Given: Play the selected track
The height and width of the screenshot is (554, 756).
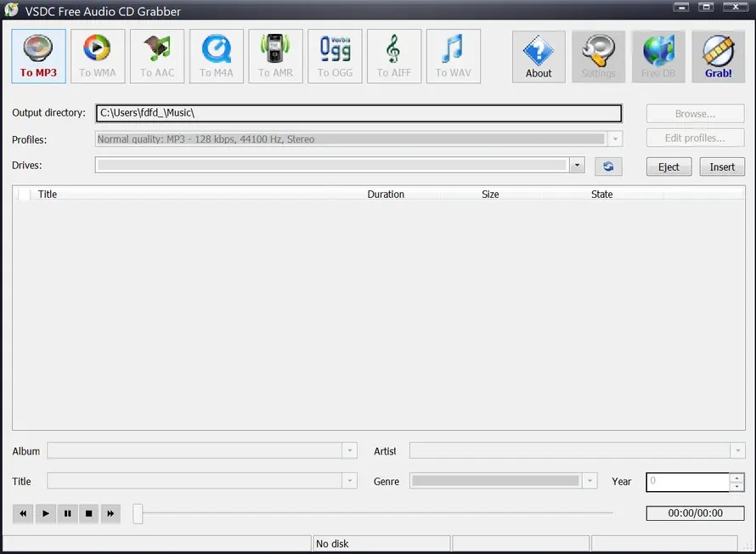Looking at the screenshot, I should (x=45, y=513).
